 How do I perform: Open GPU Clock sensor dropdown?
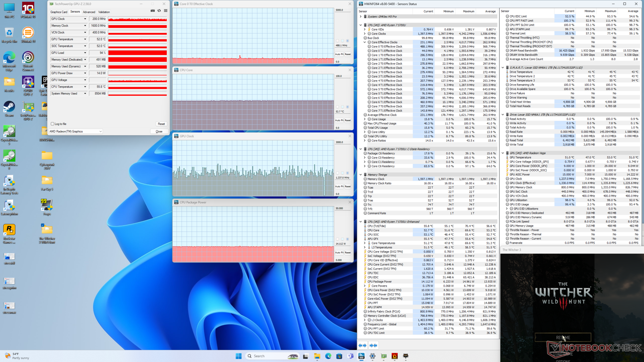85,19
